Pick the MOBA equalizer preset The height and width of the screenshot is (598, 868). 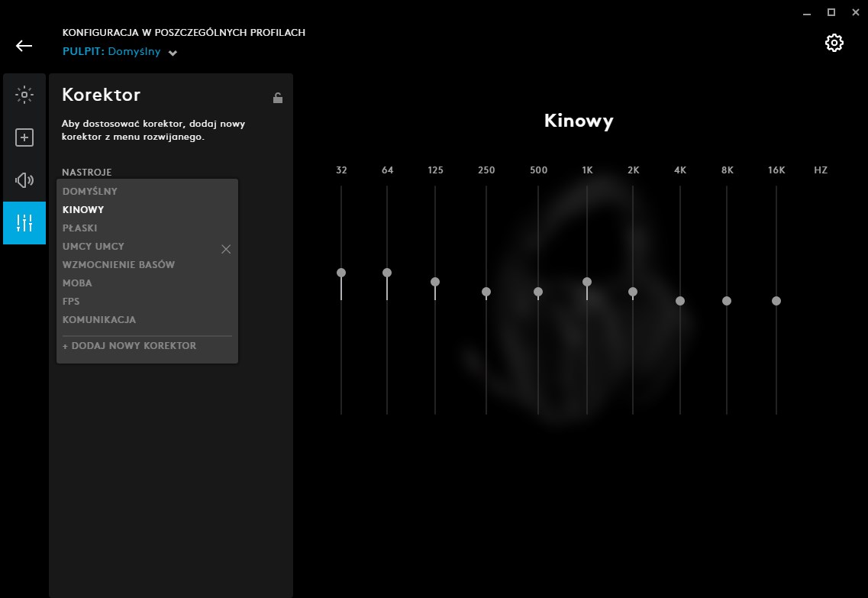tap(77, 283)
